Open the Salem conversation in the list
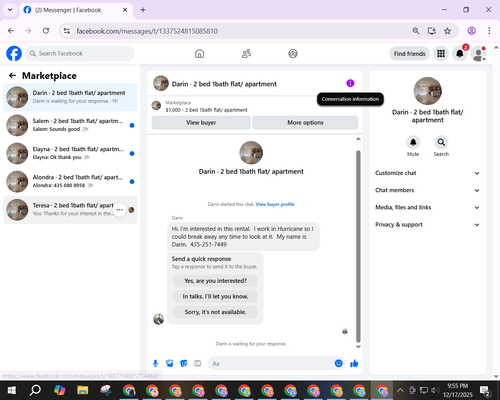The height and width of the screenshot is (400, 500). pos(70,125)
